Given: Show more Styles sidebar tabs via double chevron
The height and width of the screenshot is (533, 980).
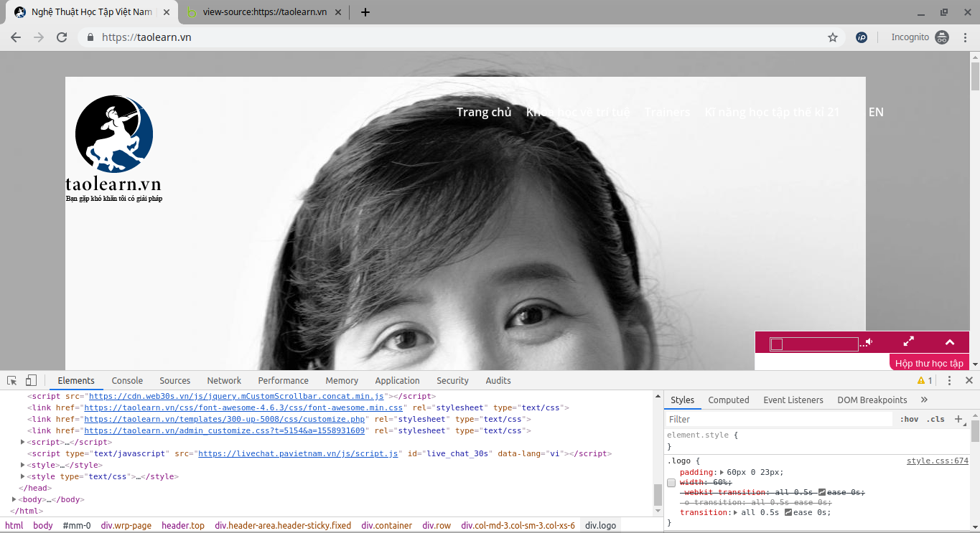Looking at the screenshot, I should click(924, 400).
